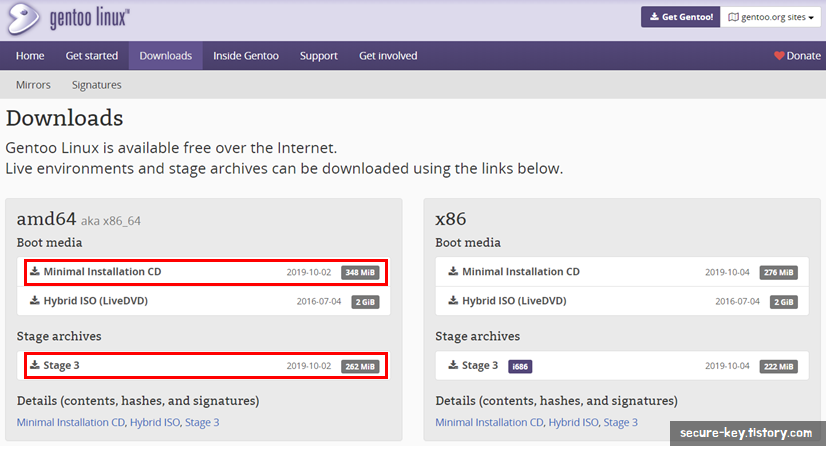Image resolution: width=826 pixels, height=450 pixels.
Task: Click download icon beside amd64 Stage 3
Action: pyautogui.click(x=35, y=365)
